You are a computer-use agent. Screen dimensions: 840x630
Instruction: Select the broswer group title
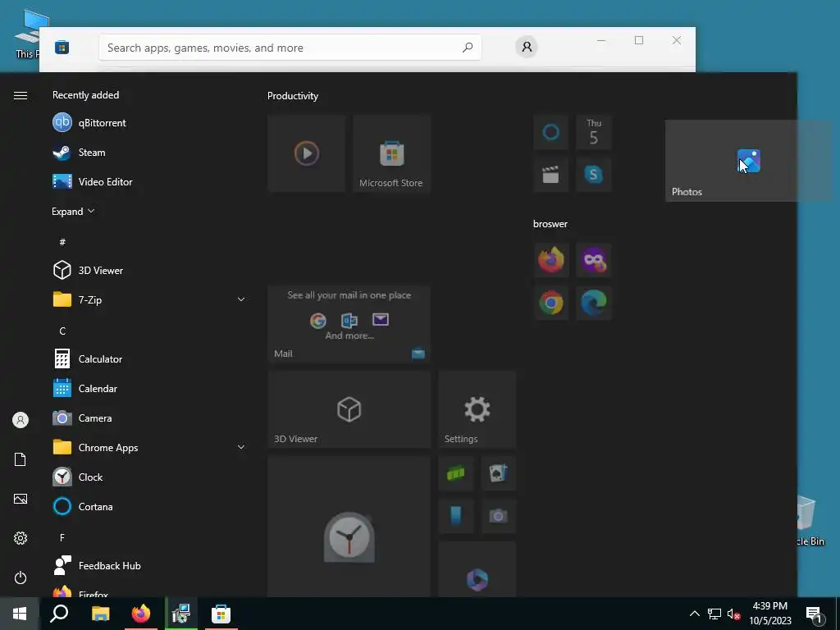point(550,224)
